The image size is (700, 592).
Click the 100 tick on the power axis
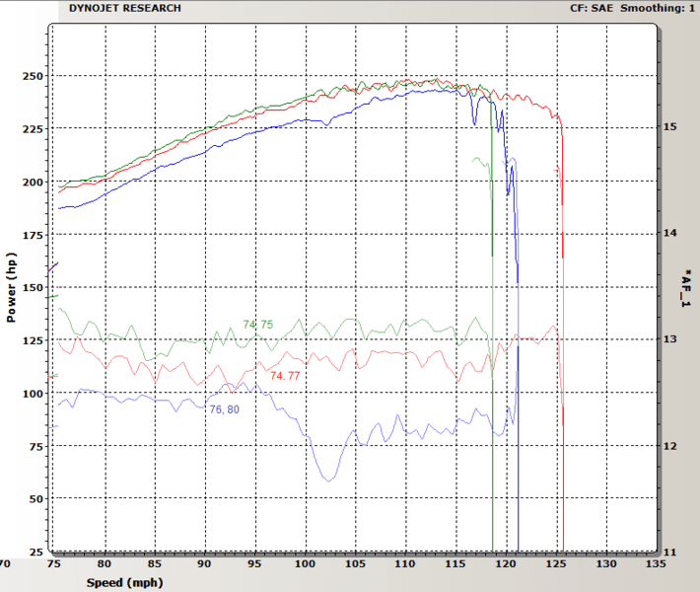point(33,394)
